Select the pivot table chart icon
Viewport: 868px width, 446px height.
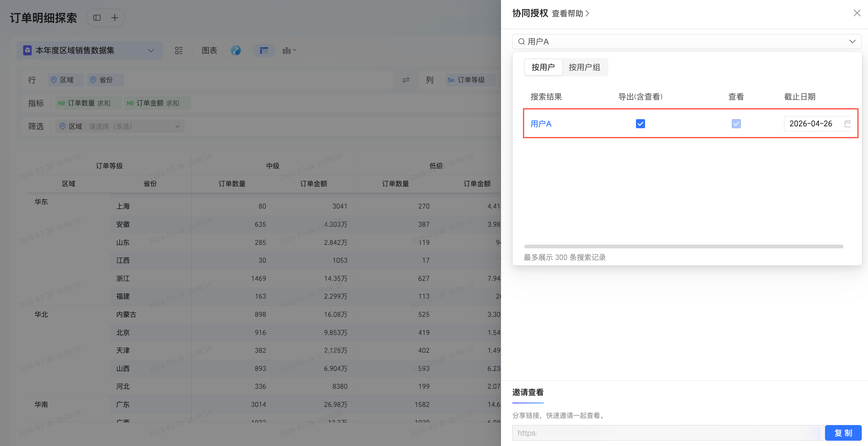tap(264, 50)
